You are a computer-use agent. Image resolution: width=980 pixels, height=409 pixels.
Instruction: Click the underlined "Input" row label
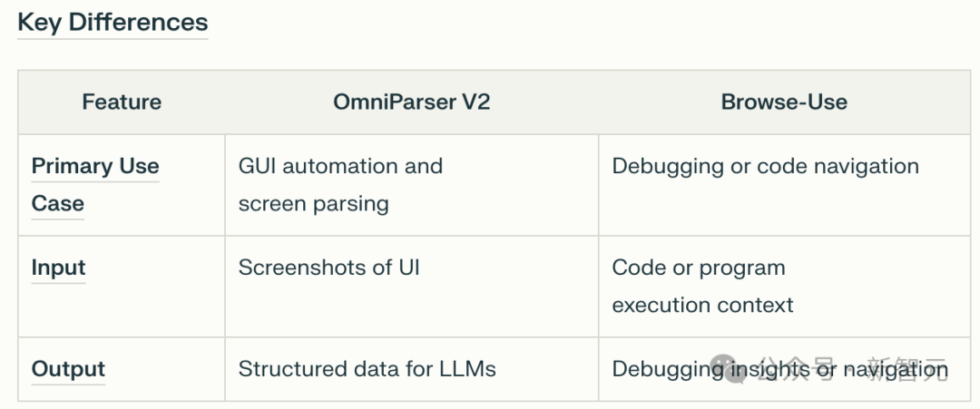(58, 268)
